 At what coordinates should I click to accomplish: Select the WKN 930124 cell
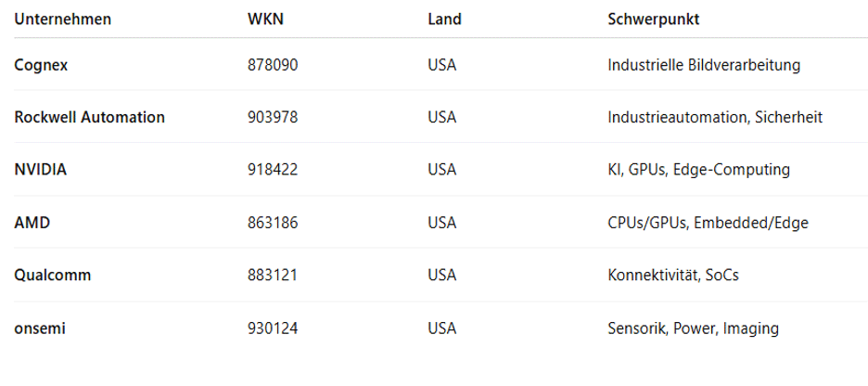273,328
